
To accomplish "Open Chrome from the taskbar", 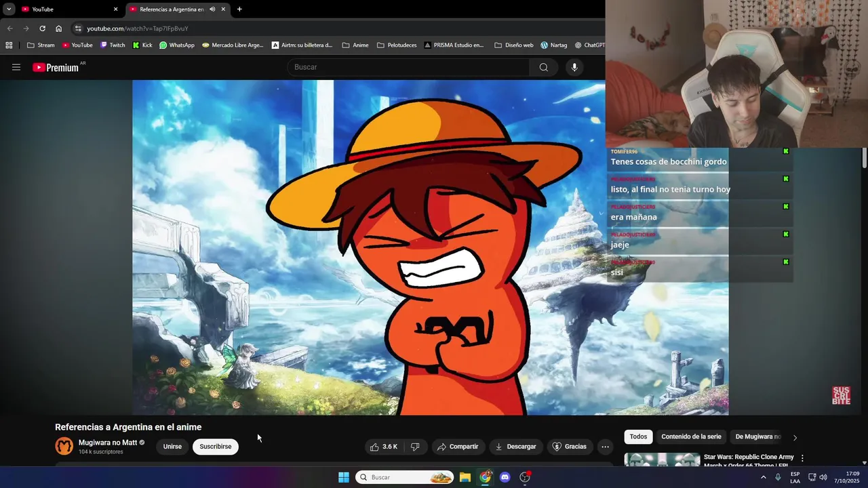I will pos(486,477).
